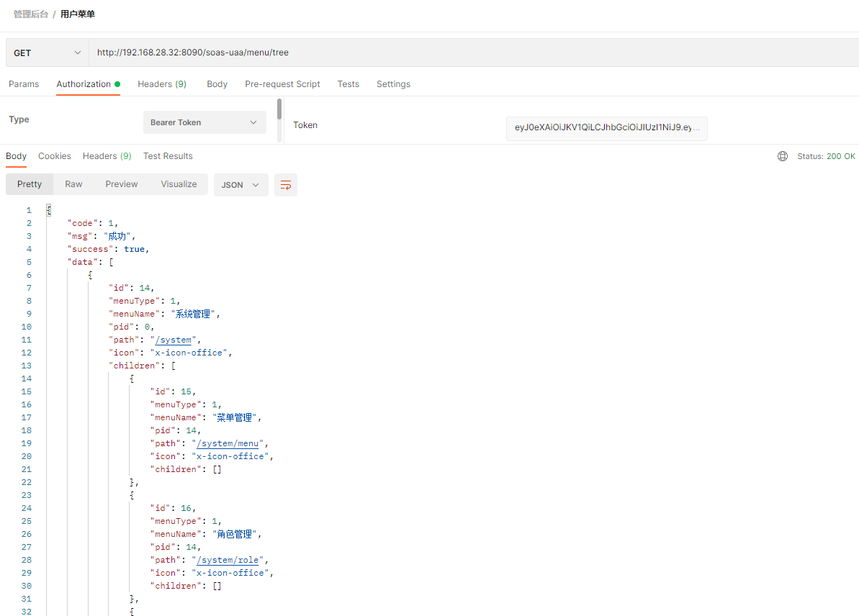View the Test Results tab
The image size is (859, 616).
tap(168, 156)
